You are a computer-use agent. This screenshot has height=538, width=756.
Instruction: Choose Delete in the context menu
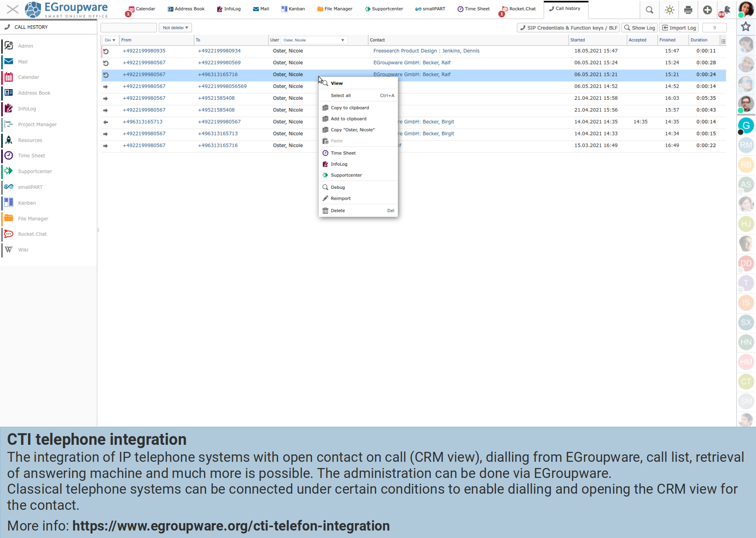[x=338, y=211]
